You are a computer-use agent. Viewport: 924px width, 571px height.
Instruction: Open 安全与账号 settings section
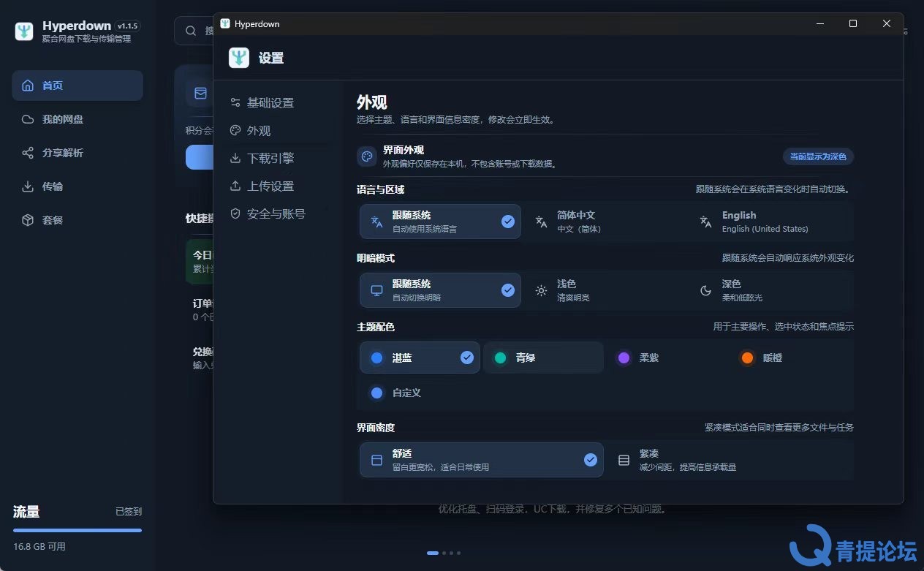tap(278, 213)
